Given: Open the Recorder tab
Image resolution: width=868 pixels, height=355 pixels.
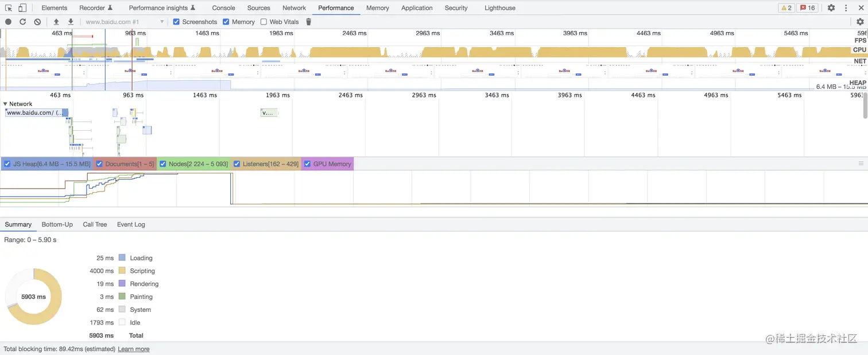Looking at the screenshot, I should pyautogui.click(x=96, y=8).
